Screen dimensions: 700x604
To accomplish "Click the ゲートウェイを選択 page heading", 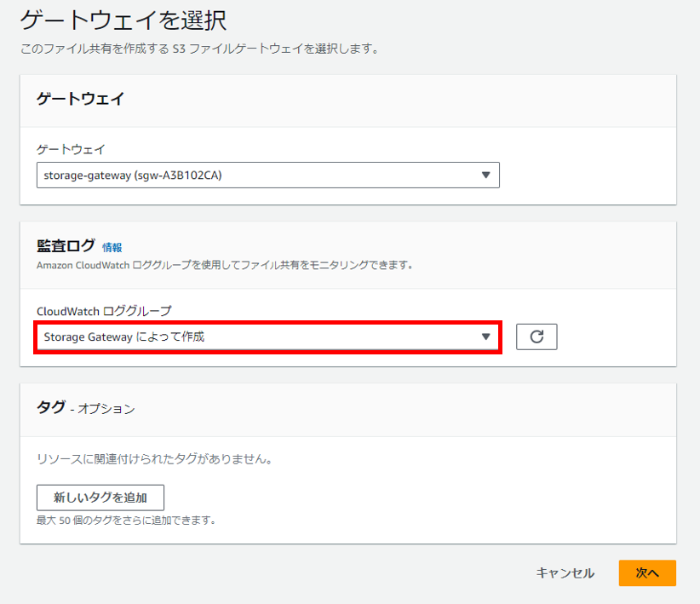I will [123, 21].
